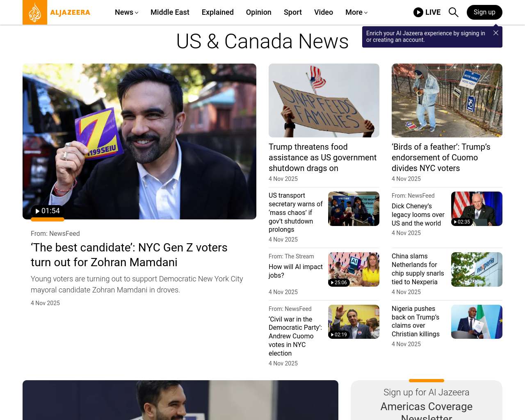Click the Al Jazeera logo
Screen dimensions: 525x420
pos(57,12)
